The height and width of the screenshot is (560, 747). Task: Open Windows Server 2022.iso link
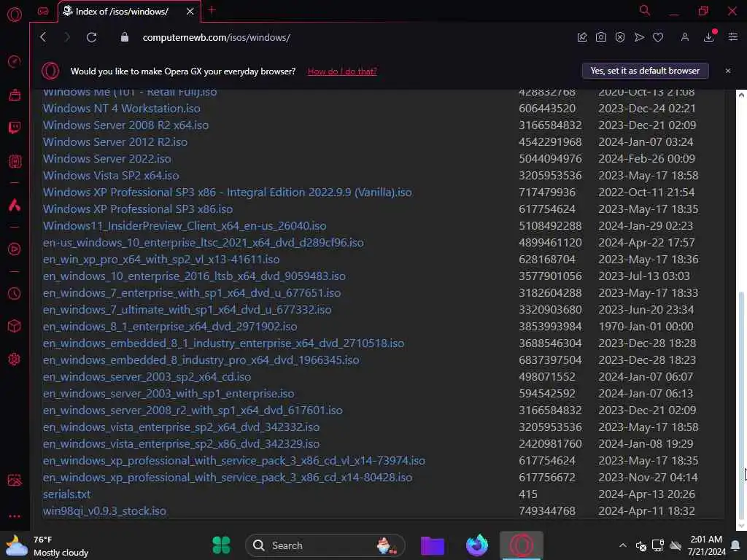(x=107, y=158)
